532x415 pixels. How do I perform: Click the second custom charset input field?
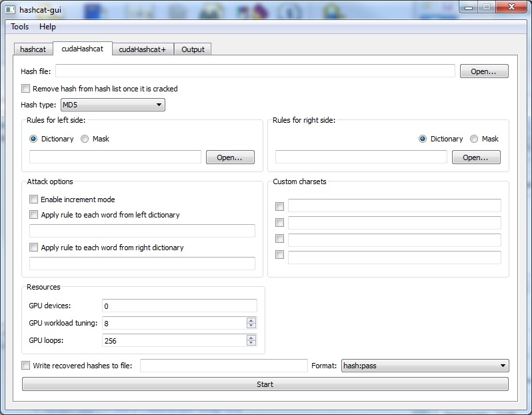click(x=394, y=223)
